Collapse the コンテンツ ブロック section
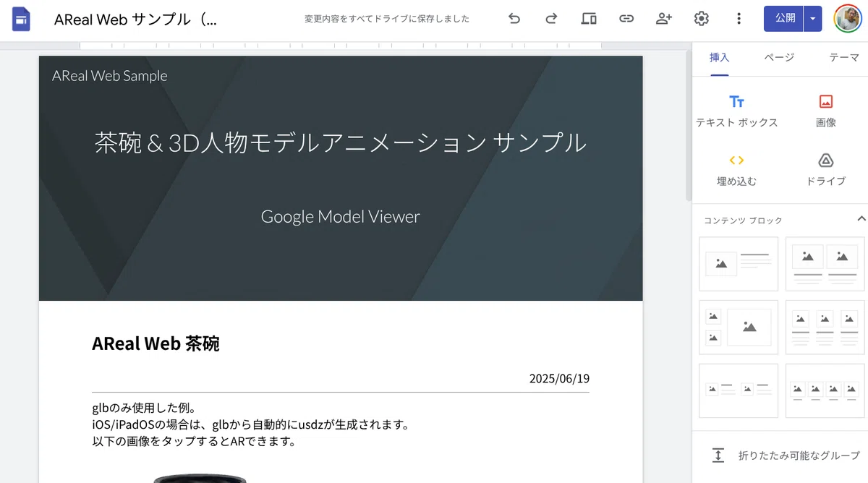The width and height of the screenshot is (868, 483). 861,218
